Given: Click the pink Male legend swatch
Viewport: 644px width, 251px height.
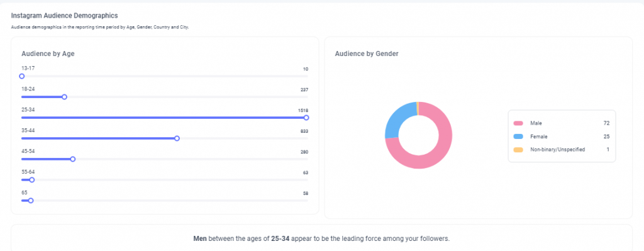Looking at the screenshot, I should [518, 123].
